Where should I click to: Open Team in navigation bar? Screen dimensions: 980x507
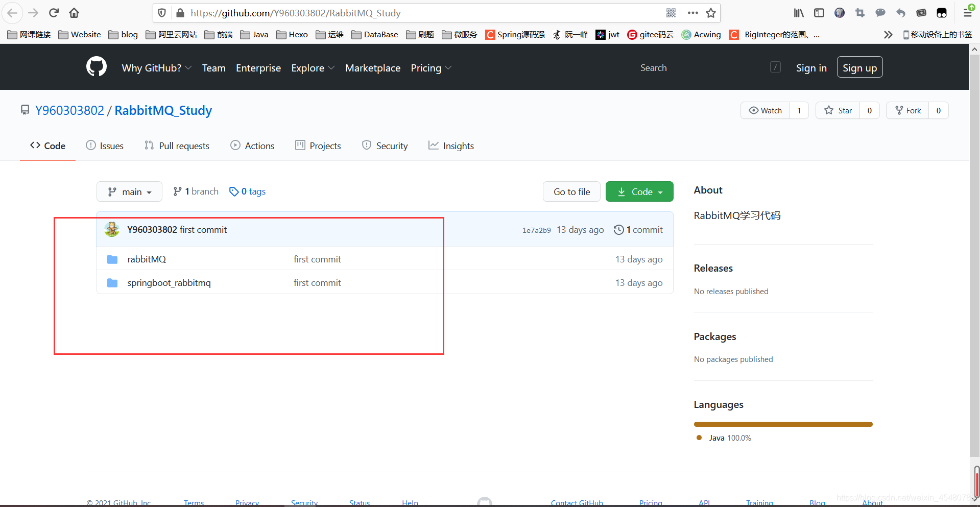[213, 68]
